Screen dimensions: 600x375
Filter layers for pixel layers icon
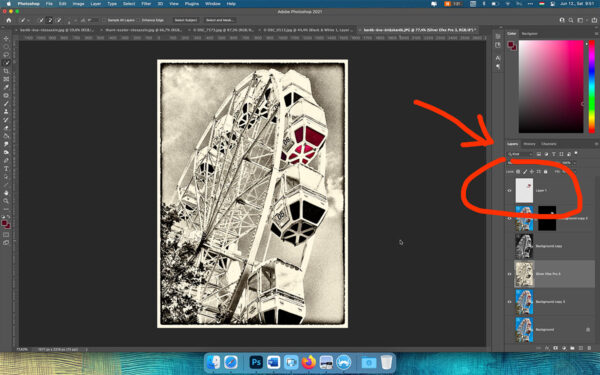539,154
